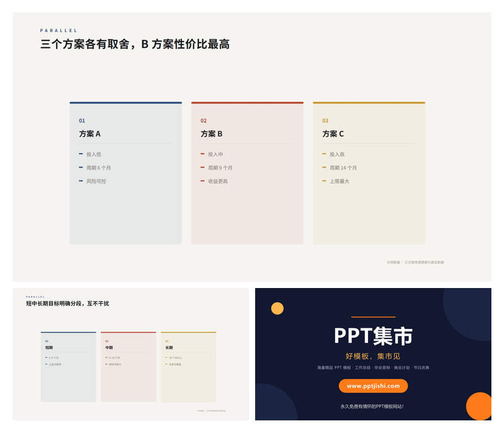This screenshot has width=504, height=433.
Task: Click the line 永久免费有情怀的PPT模板网站!
Action: 372,407
